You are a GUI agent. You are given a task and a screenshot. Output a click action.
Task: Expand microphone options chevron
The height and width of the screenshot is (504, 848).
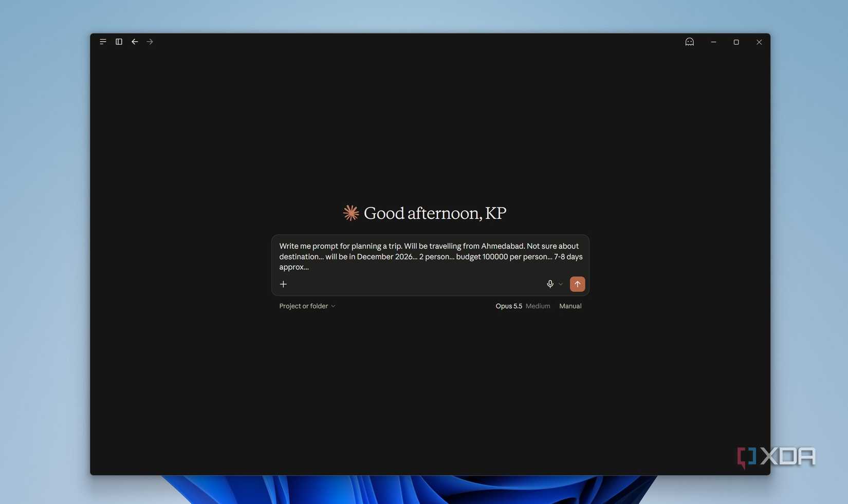(561, 284)
